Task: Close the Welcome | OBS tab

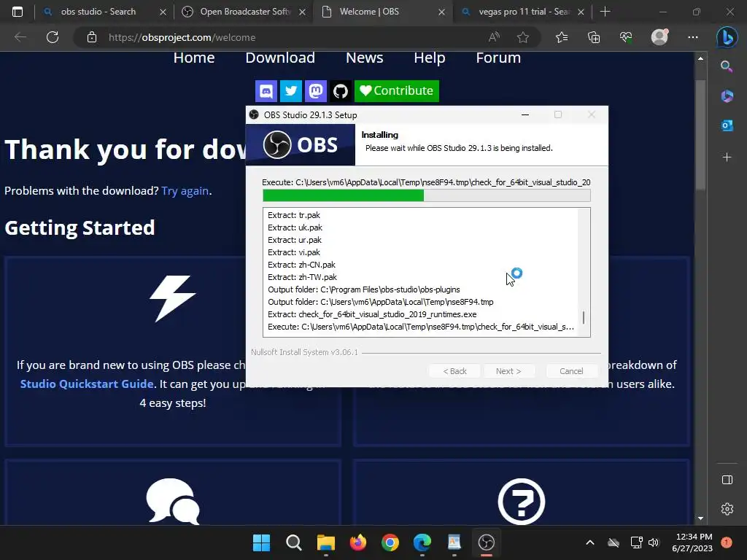Action: pyautogui.click(x=441, y=12)
